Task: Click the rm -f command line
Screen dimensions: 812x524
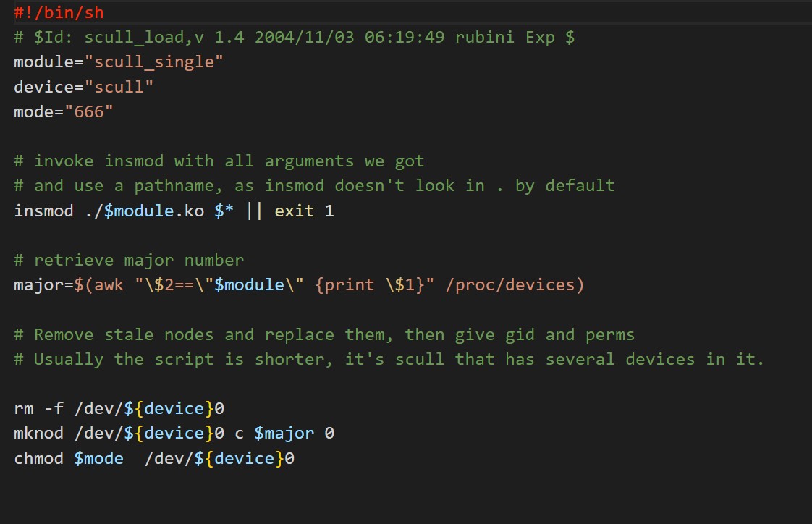Action: [x=119, y=409]
